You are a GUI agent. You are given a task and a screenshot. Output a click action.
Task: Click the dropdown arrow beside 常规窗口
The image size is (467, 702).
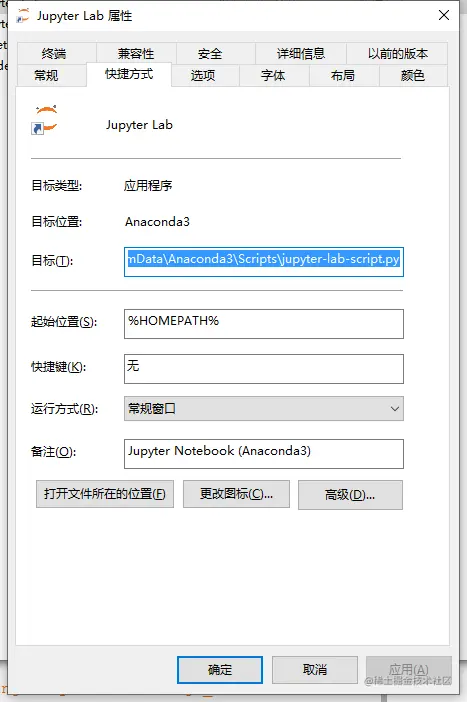click(x=394, y=408)
